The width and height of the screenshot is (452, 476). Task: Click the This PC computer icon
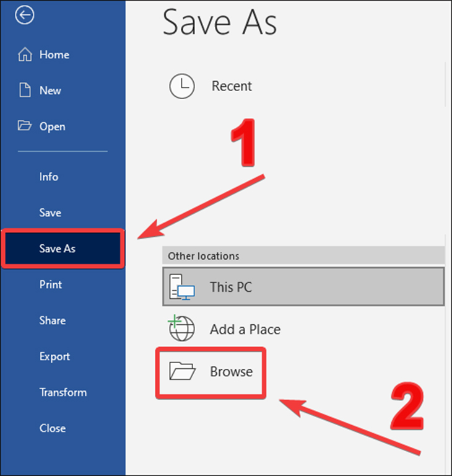click(181, 287)
